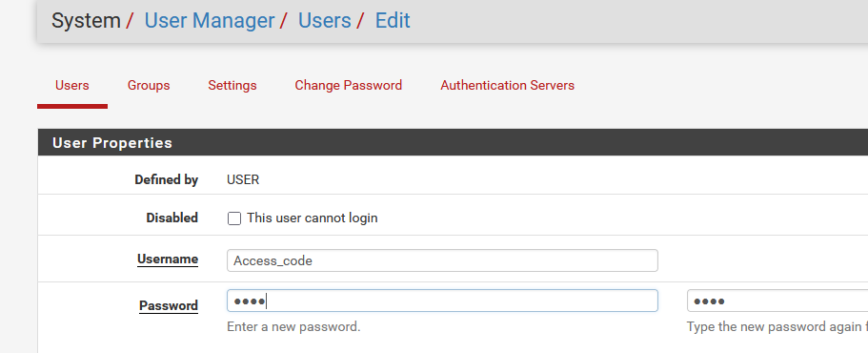Click the 'Defined by' label
Viewport: 868px width, 353px height.
166,179
